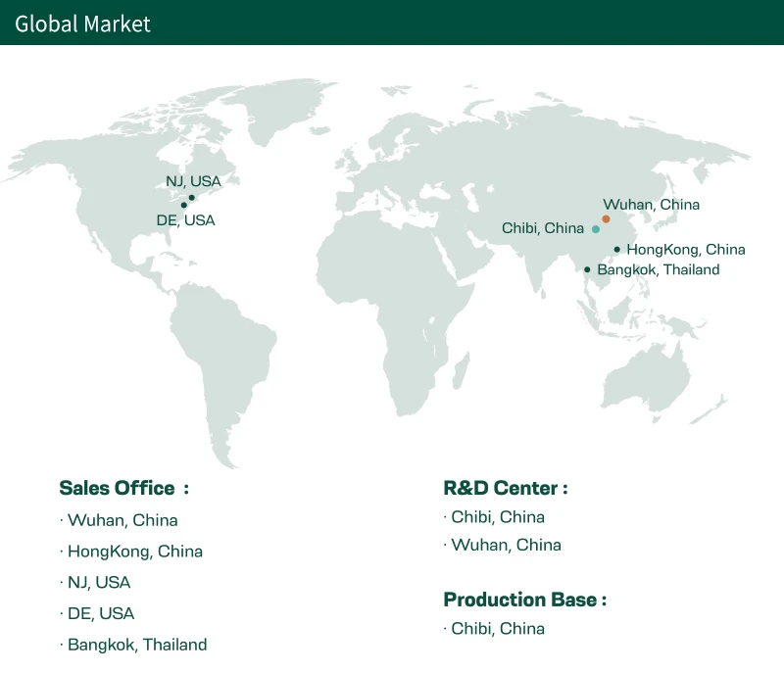Select 'HongKong, China' label on the map
784x673 pixels.
pos(686,250)
